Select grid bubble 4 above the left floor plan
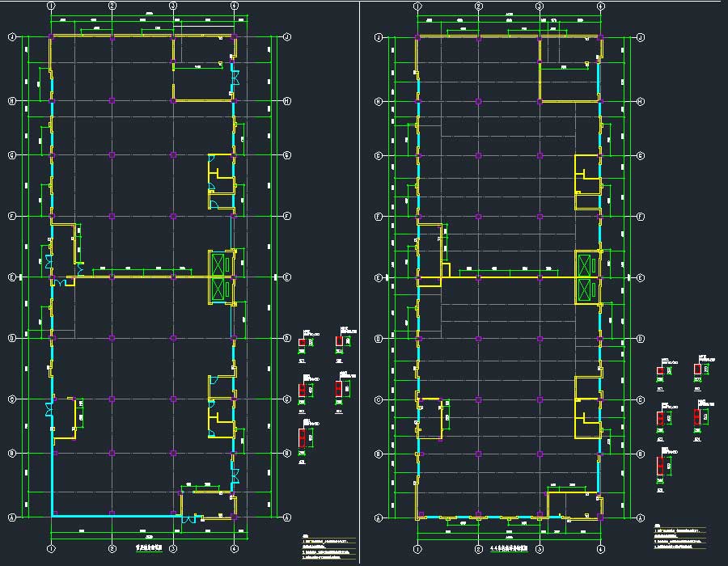The height and width of the screenshot is (566, 728). [235, 6]
